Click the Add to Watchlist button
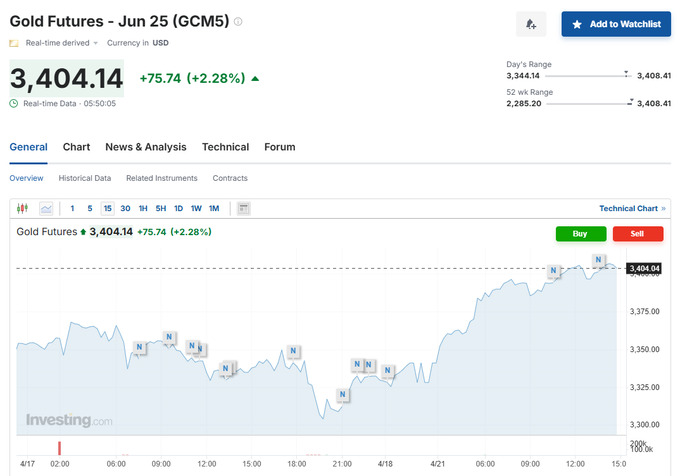The height and width of the screenshot is (476, 680). coord(616,24)
